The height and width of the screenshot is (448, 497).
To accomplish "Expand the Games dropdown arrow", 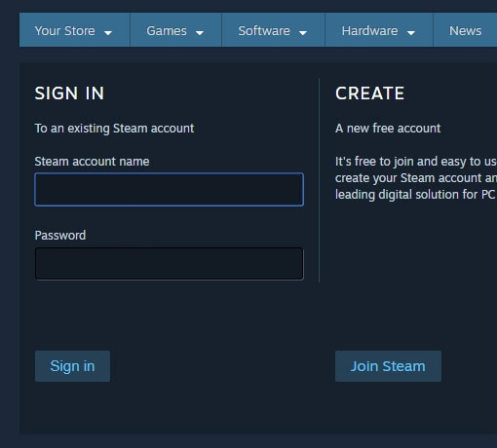I will pyautogui.click(x=200, y=33).
